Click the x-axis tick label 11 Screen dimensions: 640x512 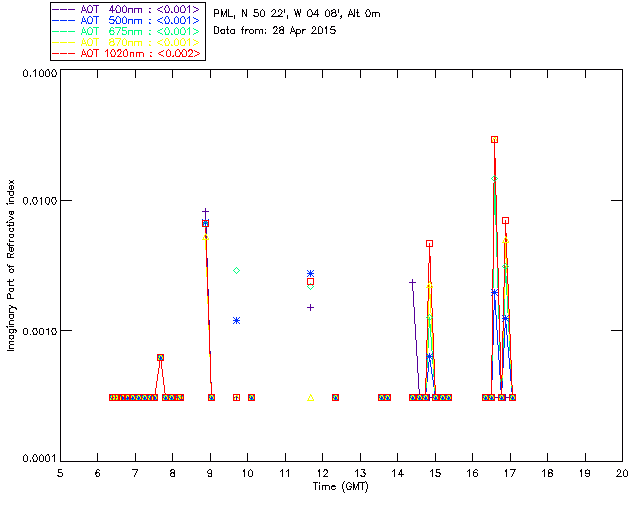(x=285, y=473)
